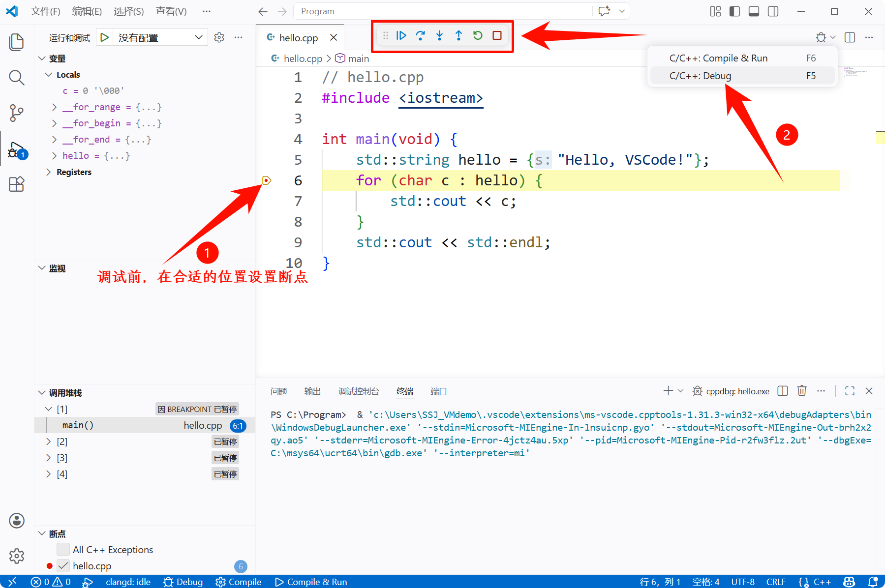Viewport: 885px width, 588px height.
Task: Toggle the All C++ Exceptions checkbox
Action: (x=63, y=550)
